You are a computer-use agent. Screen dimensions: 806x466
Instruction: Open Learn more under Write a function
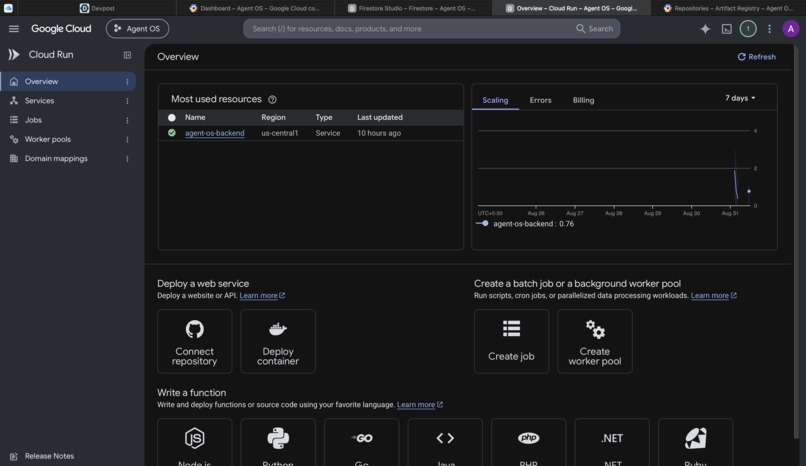coord(419,405)
